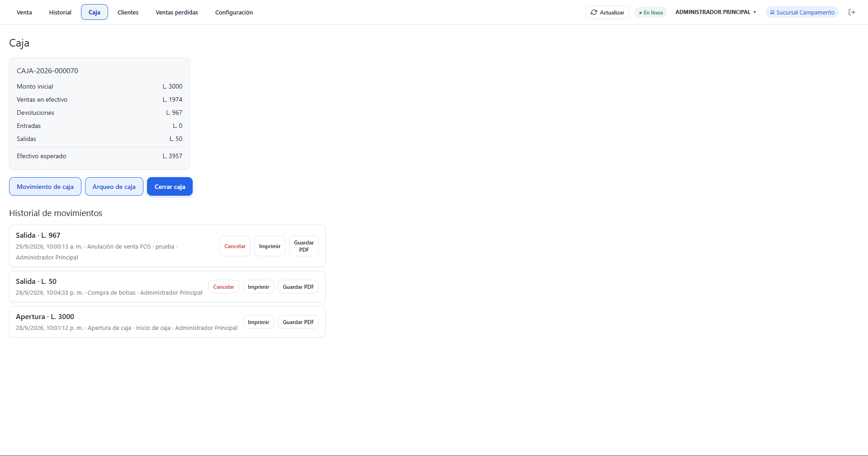868x456 pixels.
Task: Click the En línea status badge
Action: coord(651,13)
